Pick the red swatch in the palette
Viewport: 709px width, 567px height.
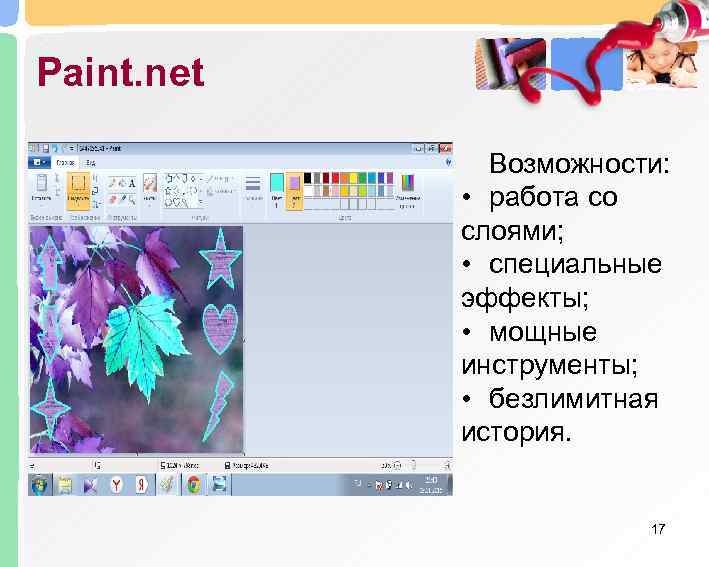[335, 178]
